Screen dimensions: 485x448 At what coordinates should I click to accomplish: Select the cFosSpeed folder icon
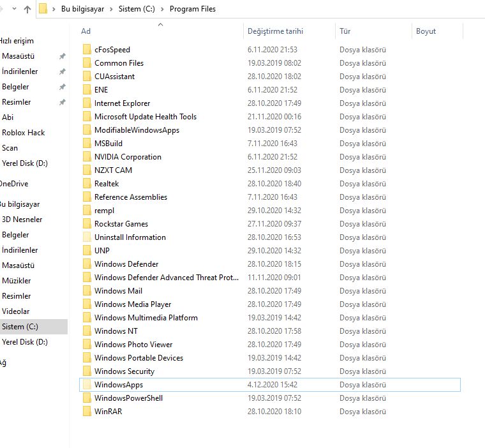[x=87, y=50]
